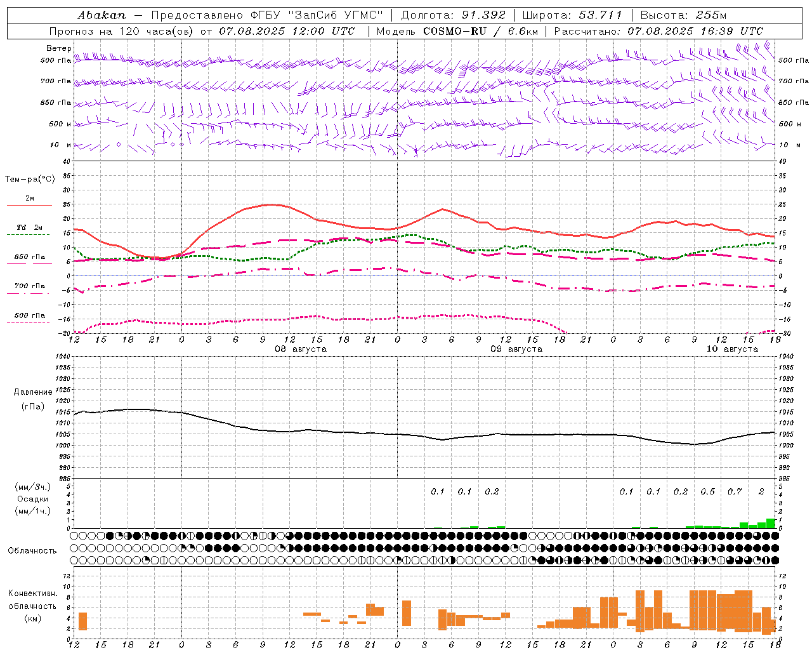Click the "Широта: 53.711" header value
The image size is (812, 650).
point(572,15)
